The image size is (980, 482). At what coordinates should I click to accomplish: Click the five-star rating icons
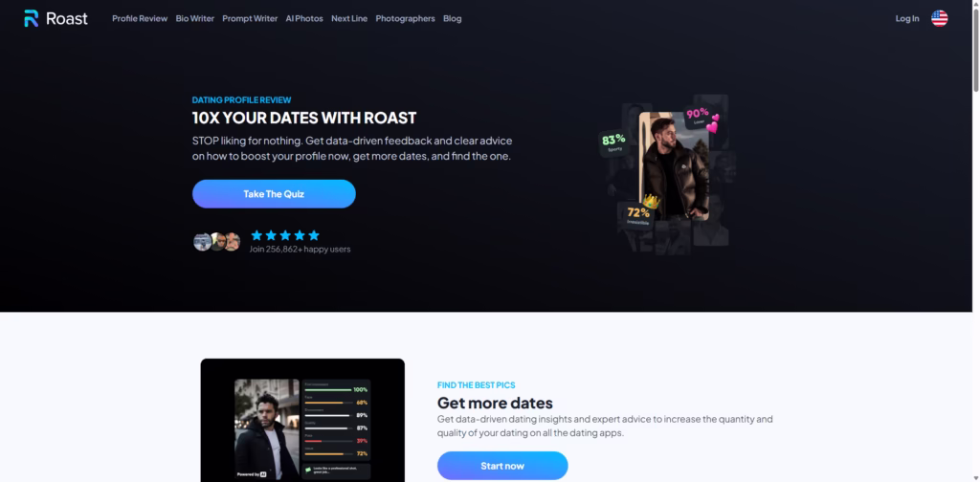[x=285, y=235]
